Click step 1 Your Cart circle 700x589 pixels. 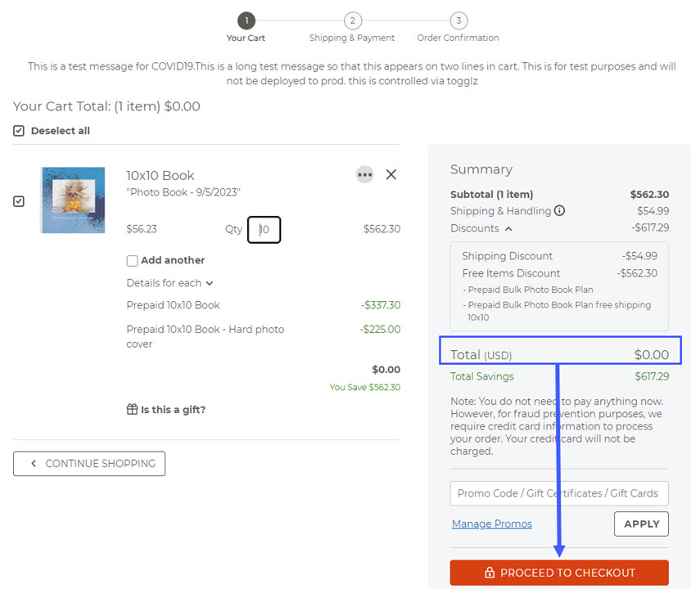tap(246, 20)
